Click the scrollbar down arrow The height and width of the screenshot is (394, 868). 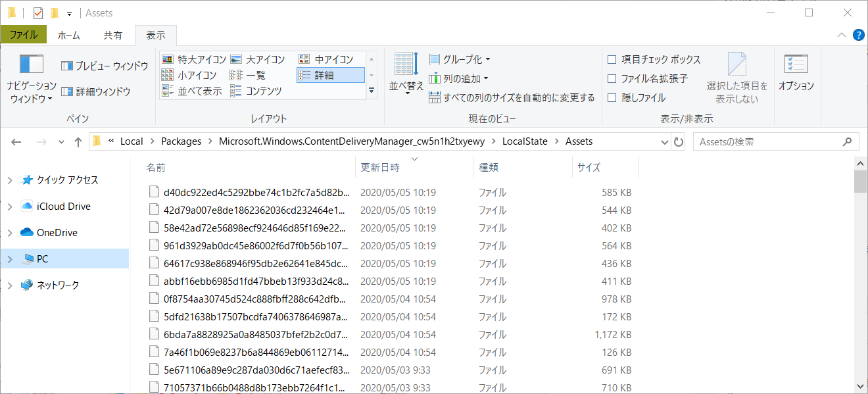point(860,386)
